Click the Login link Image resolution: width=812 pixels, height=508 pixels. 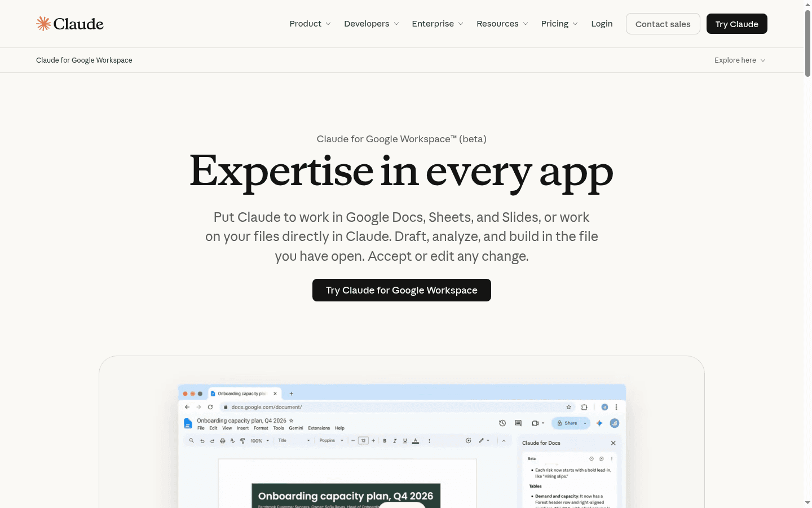click(602, 24)
